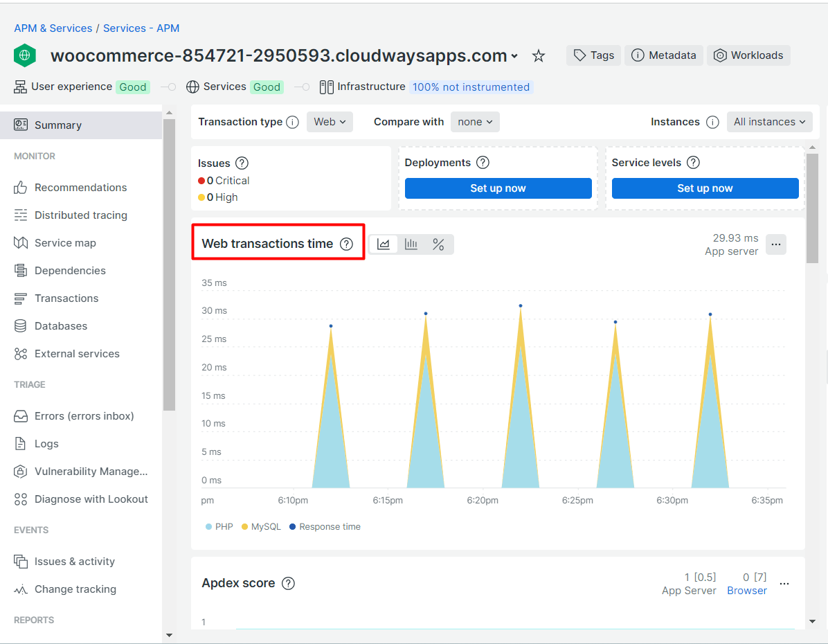Click the Services Good status badge
Viewport: 828px width, 644px height.
tap(267, 87)
